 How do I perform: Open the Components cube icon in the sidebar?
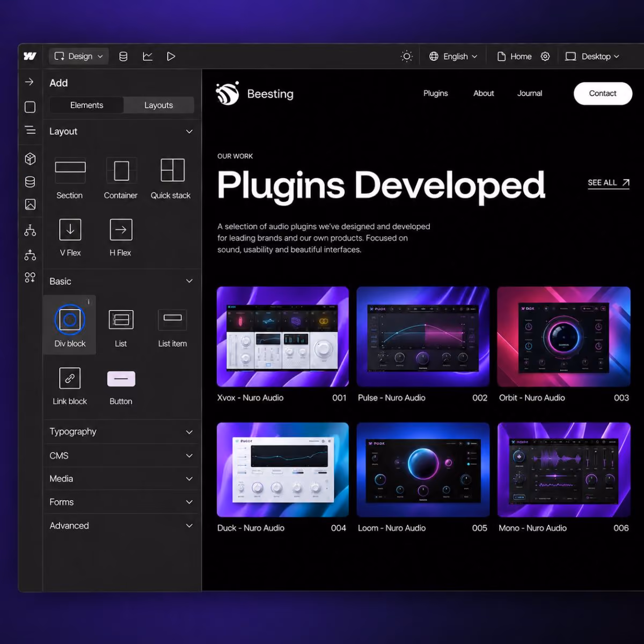tap(30, 158)
